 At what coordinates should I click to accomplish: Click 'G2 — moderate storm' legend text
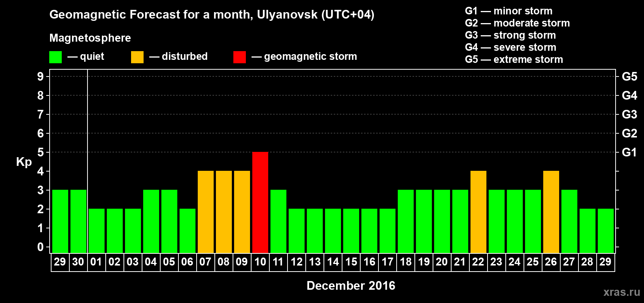[517, 23]
